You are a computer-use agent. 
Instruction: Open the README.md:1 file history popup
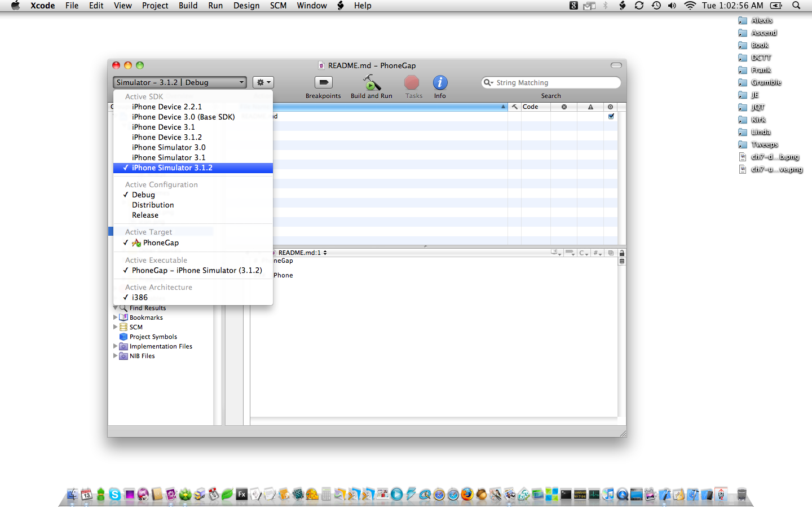tap(302, 253)
